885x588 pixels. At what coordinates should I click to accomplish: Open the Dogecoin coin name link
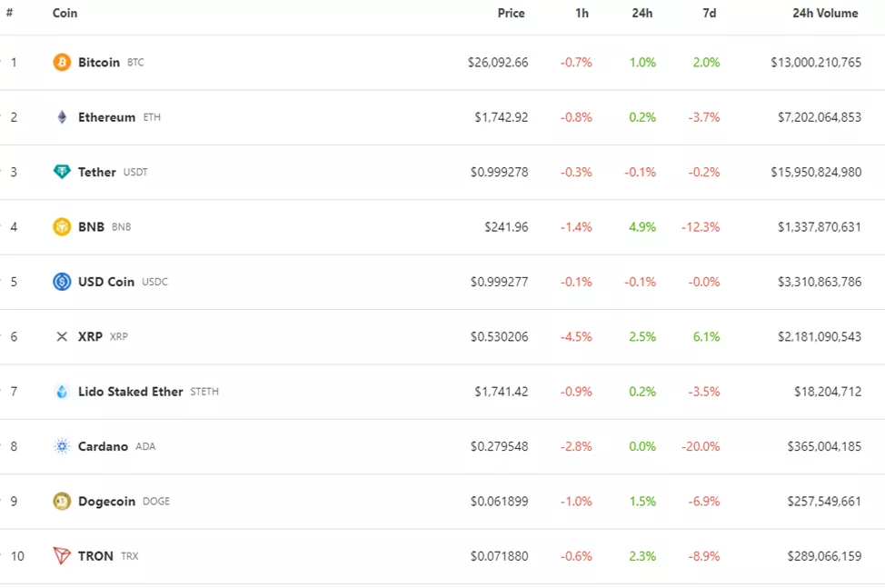click(x=106, y=501)
